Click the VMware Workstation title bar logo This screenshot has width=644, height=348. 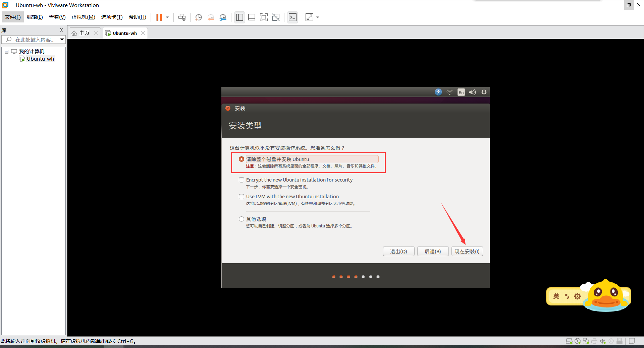click(5, 5)
